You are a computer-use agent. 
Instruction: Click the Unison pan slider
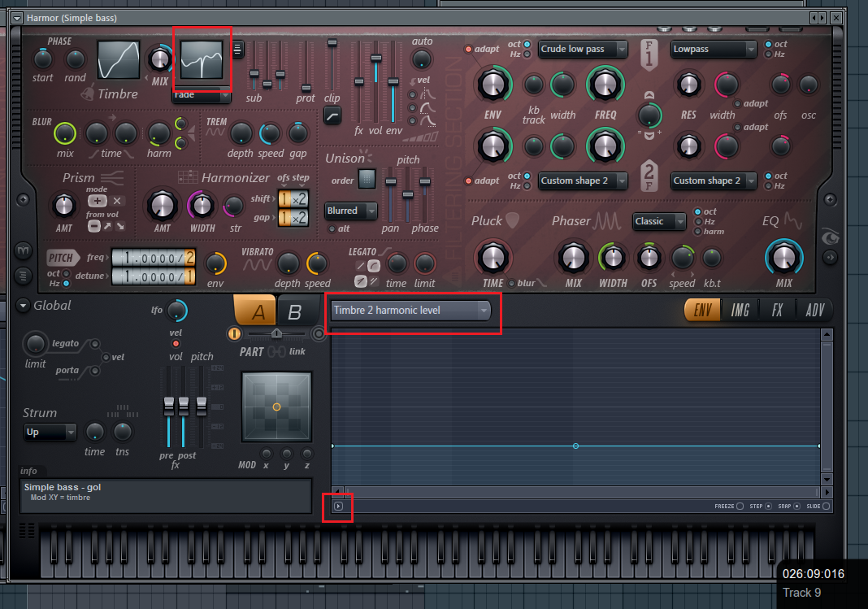click(391, 195)
